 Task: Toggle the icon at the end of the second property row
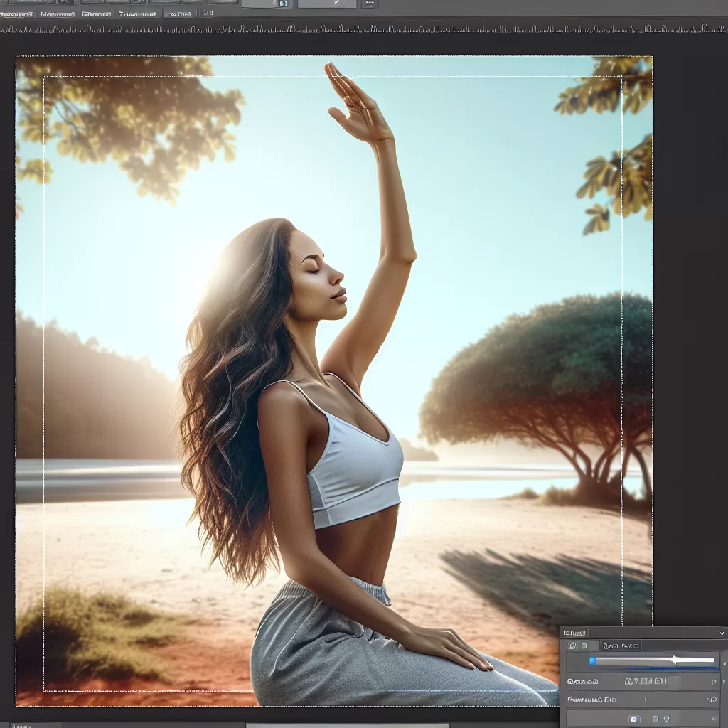(714, 700)
